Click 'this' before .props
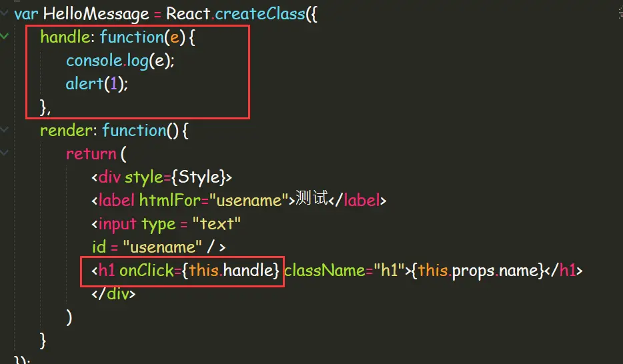This screenshot has height=364, width=623. (x=433, y=270)
